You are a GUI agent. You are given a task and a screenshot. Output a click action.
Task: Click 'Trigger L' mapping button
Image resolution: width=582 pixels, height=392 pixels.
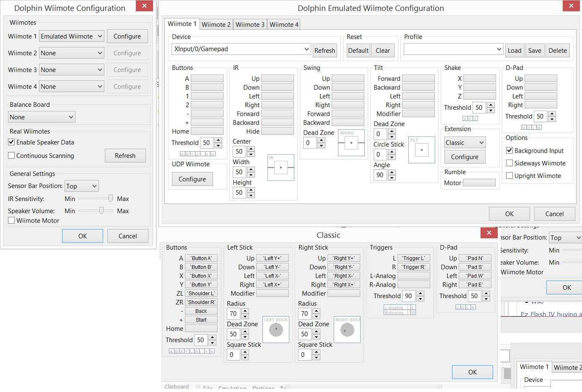414,258
